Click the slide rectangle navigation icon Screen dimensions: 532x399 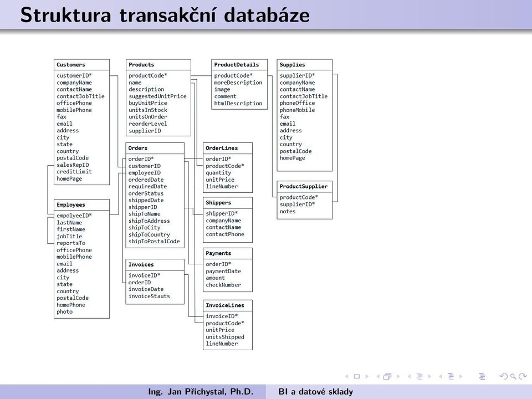[x=356, y=376]
